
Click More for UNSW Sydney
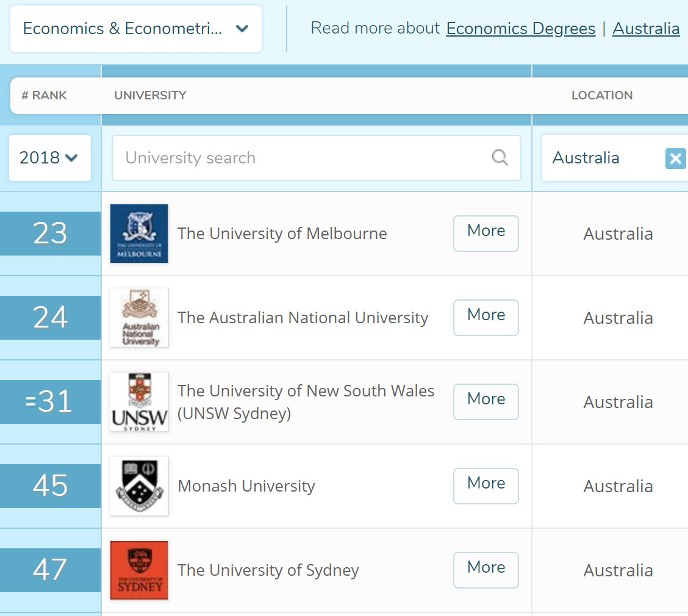tap(486, 402)
